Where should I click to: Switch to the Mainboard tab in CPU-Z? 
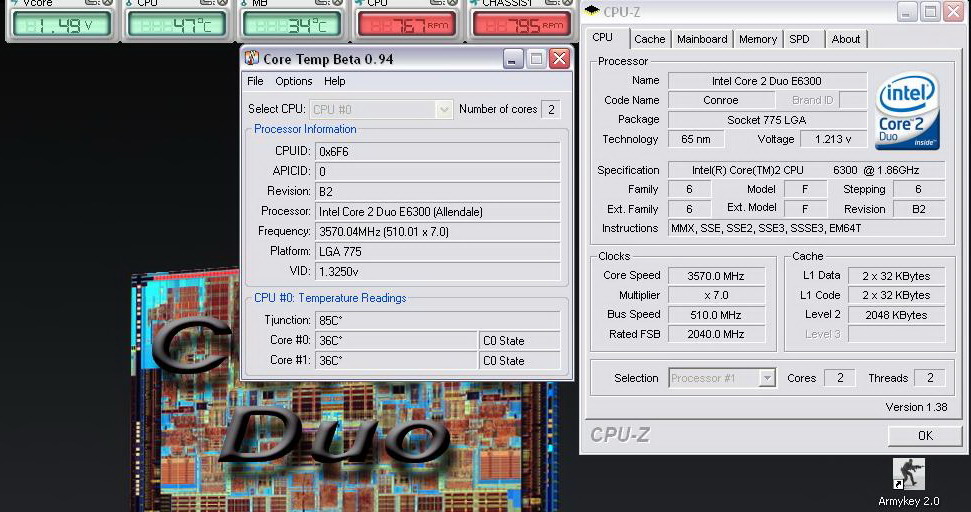coord(702,39)
